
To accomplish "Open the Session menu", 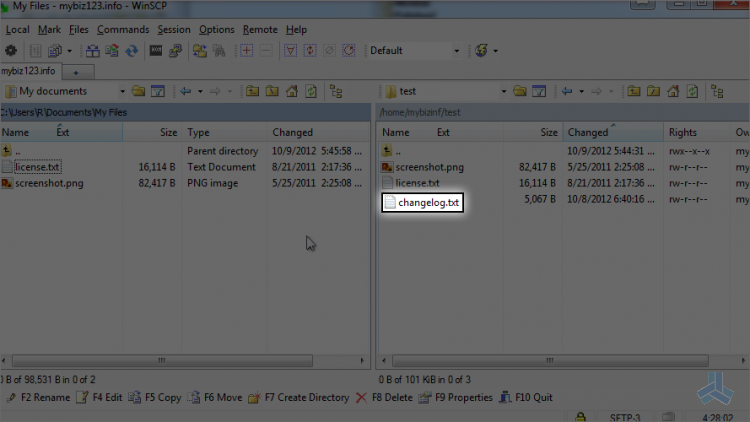I will 174,30.
